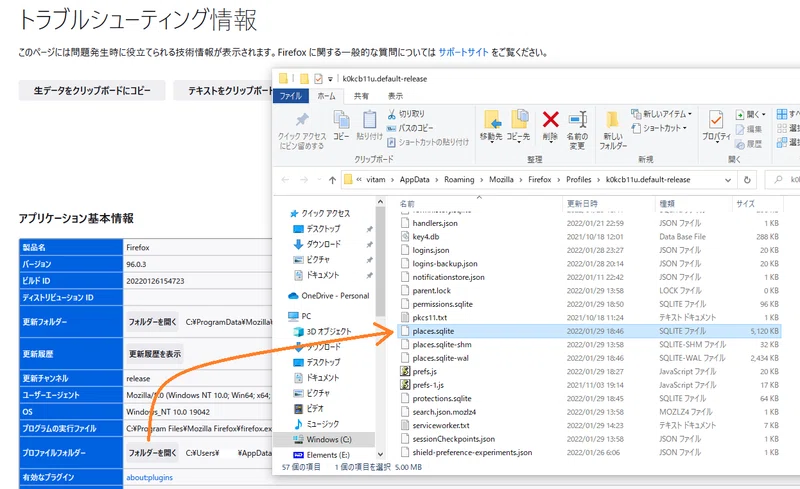Image resolution: width=800 pixels, height=489 pixels.
Task: Click the Properties (プロパティ) icon
Action: [x=716, y=120]
